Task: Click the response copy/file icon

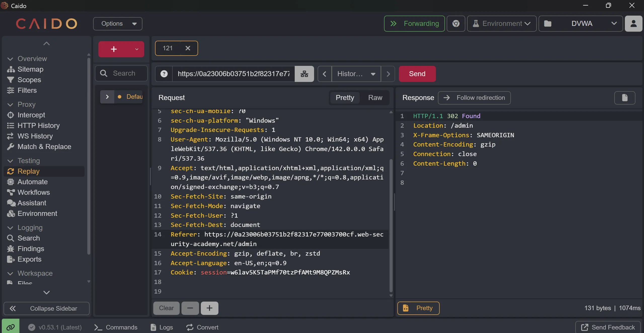Action: (x=625, y=98)
